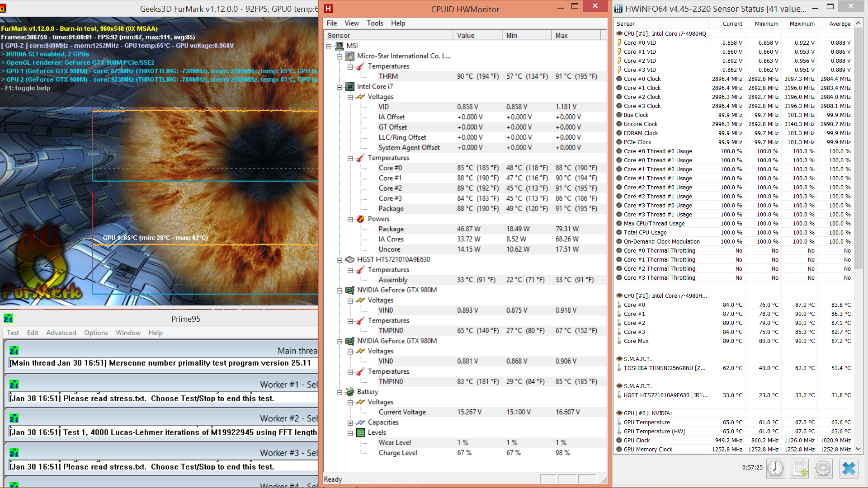Screen dimensions: 868x488
Task: Select HWiNFO GPU Memory Clock row
Action: click(x=734, y=449)
